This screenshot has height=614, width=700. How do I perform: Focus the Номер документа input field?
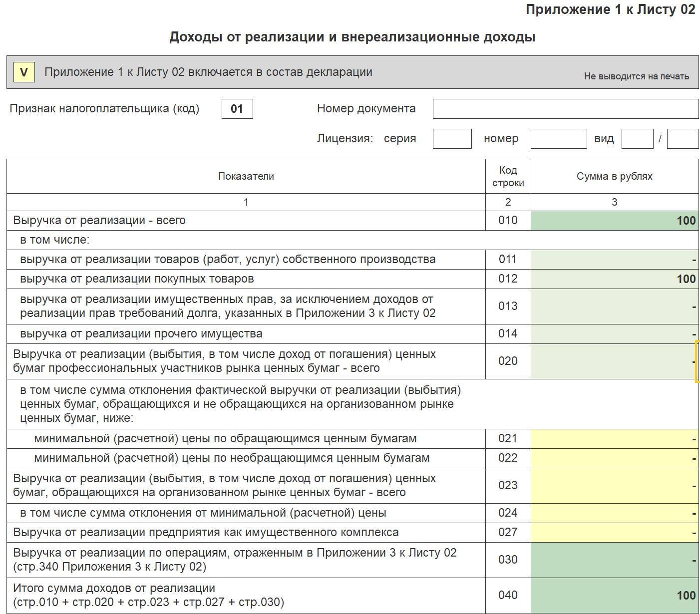(565, 109)
